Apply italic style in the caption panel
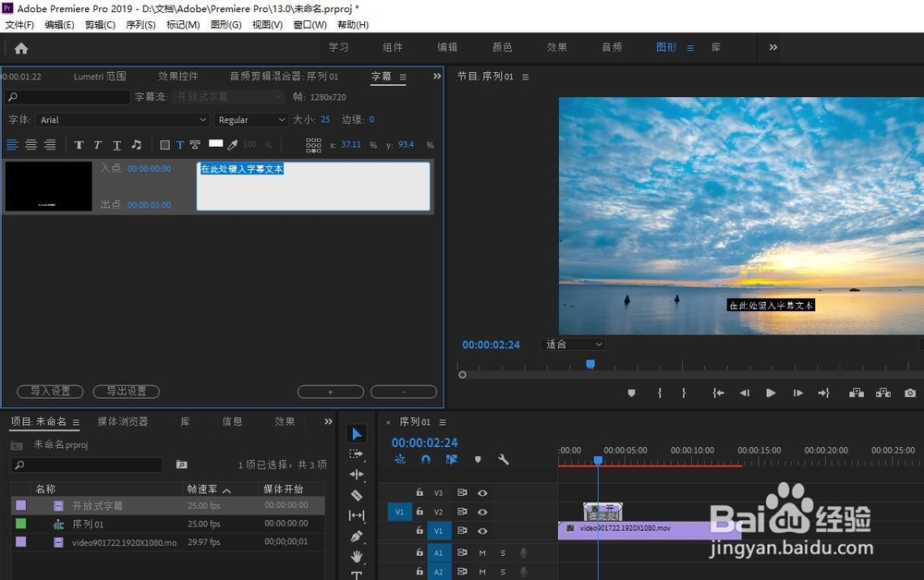Image resolution: width=924 pixels, height=580 pixels. tap(97, 145)
